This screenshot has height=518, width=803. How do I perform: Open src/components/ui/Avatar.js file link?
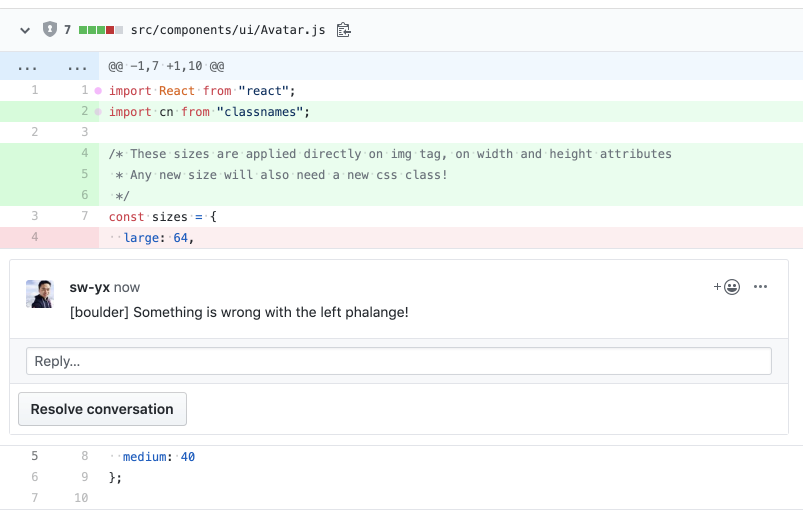(228, 30)
